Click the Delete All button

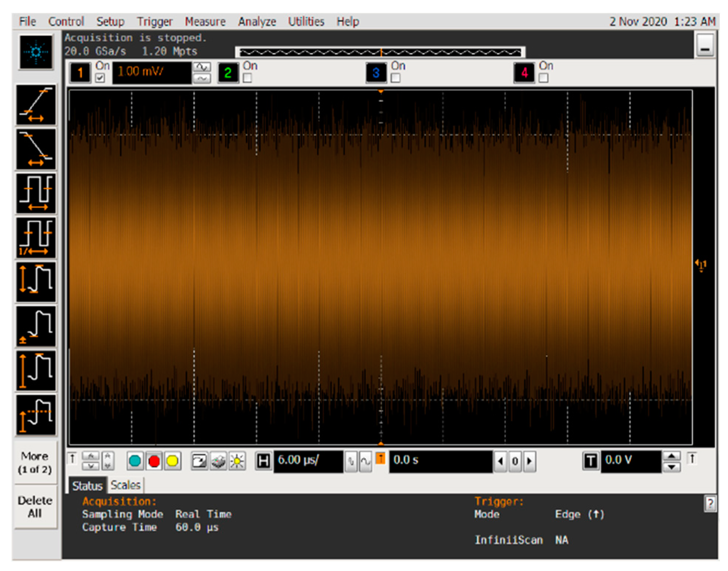click(x=35, y=507)
